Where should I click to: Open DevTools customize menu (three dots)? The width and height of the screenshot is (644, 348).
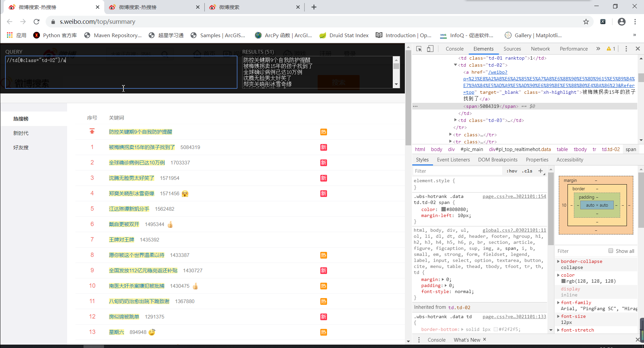626,49
